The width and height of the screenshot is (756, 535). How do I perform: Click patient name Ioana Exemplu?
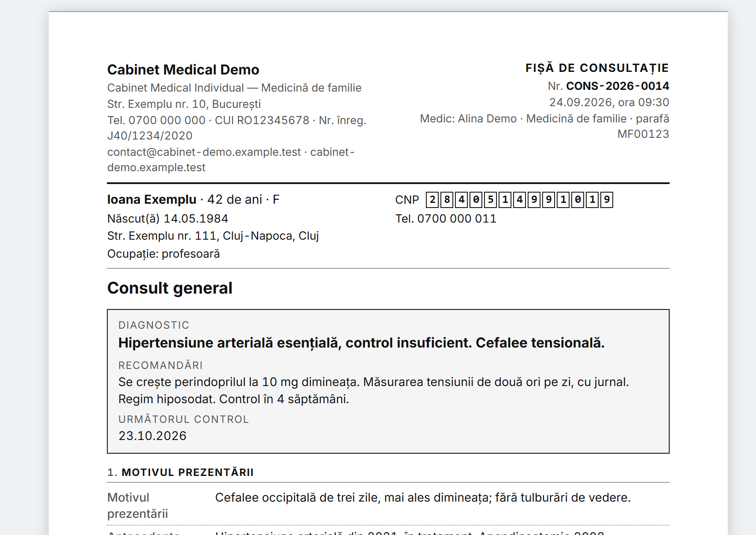point(152,199)
